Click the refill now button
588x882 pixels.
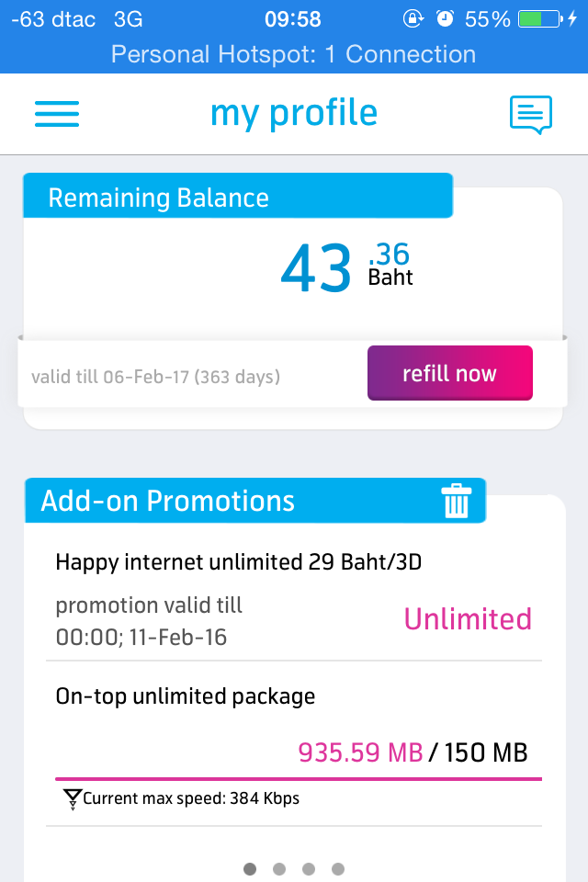point(450,373)
